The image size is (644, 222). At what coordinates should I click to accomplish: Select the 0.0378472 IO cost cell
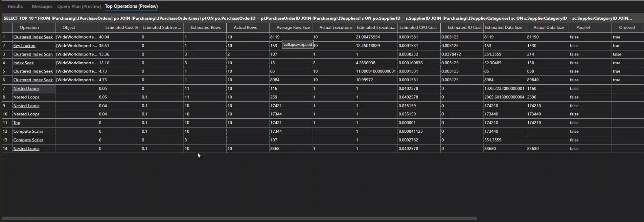pos(462,54)
